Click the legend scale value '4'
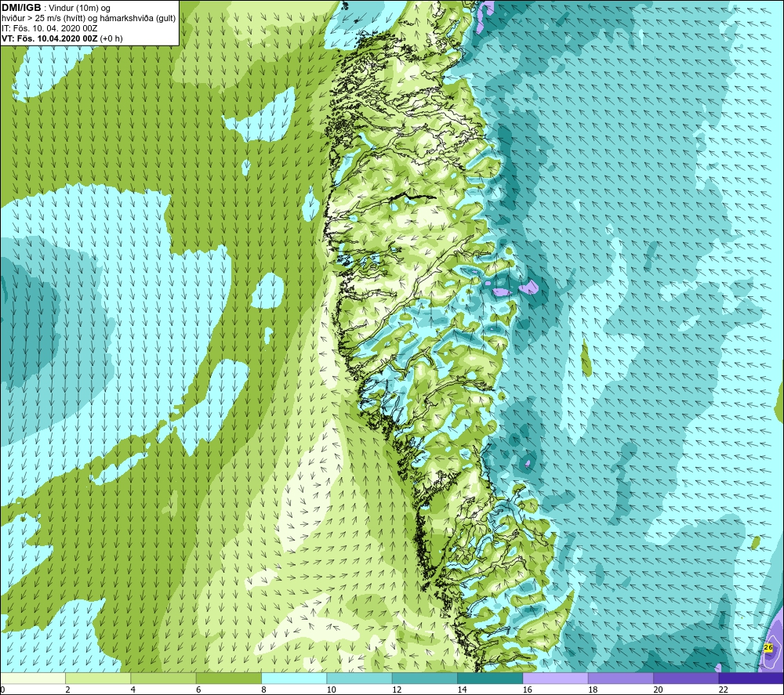 tap(133, 690)
